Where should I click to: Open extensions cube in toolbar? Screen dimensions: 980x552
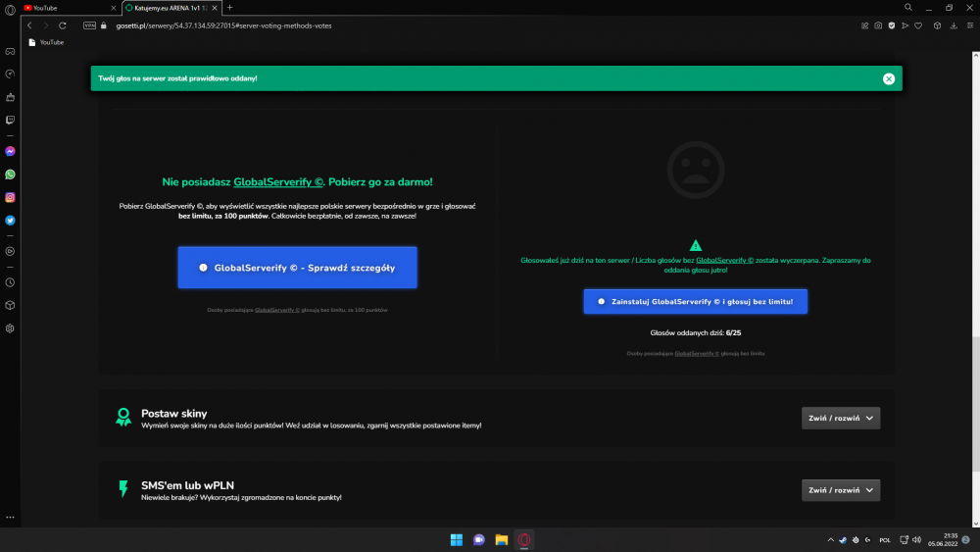pyautogui.click(x=937, y=25)
